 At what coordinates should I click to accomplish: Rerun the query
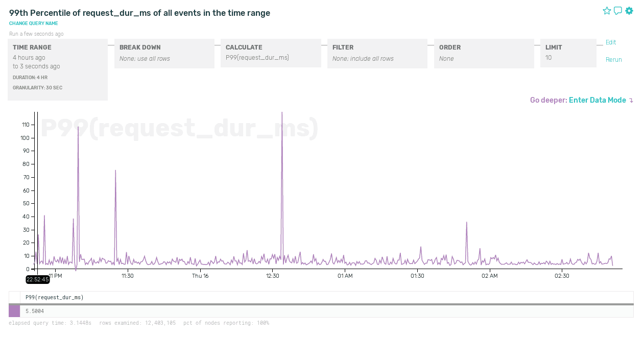(613, 60)
